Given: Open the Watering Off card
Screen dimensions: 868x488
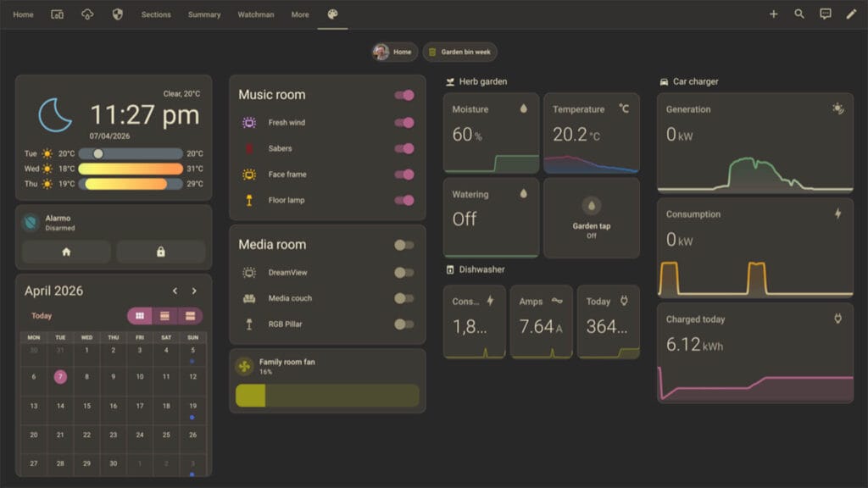Looking at the screenshot, I should pyautogui.click(x=491, y=218).
